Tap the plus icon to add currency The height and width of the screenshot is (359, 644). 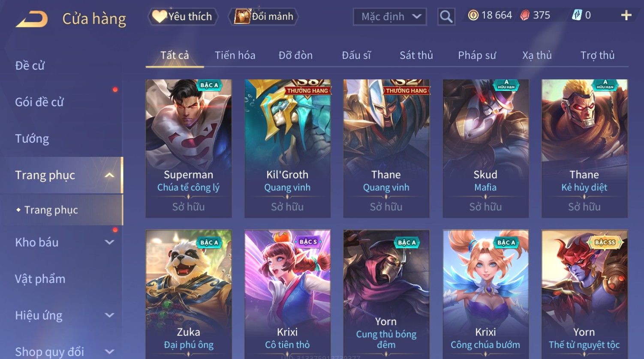(x=626, y=15)
